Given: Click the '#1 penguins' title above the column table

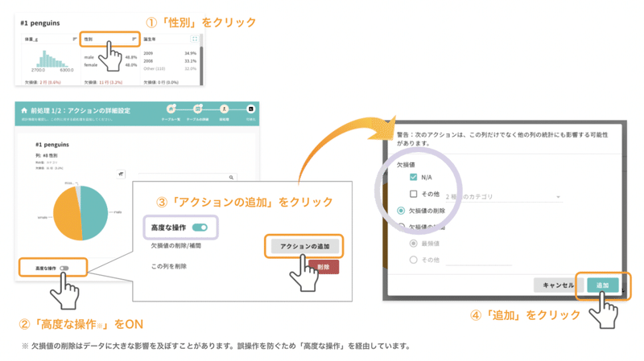Looking at the screenshot, I should pyautogui.click(x=39, y=23).
